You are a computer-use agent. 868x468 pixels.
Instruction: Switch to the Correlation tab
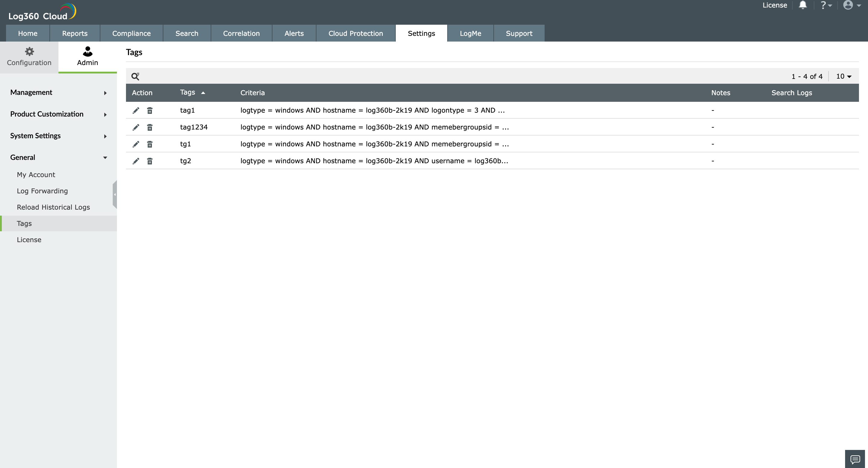tap(241, 33)
